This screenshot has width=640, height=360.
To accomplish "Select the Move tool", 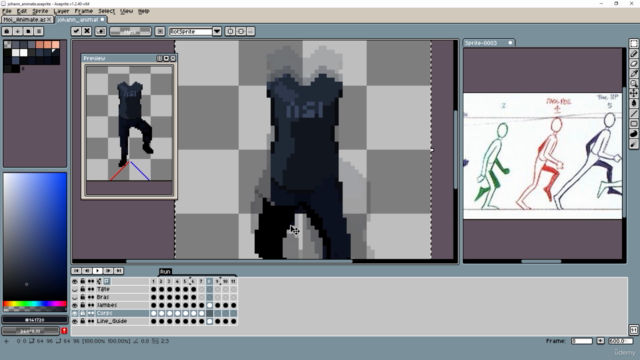I will click(x=633, y=93).
